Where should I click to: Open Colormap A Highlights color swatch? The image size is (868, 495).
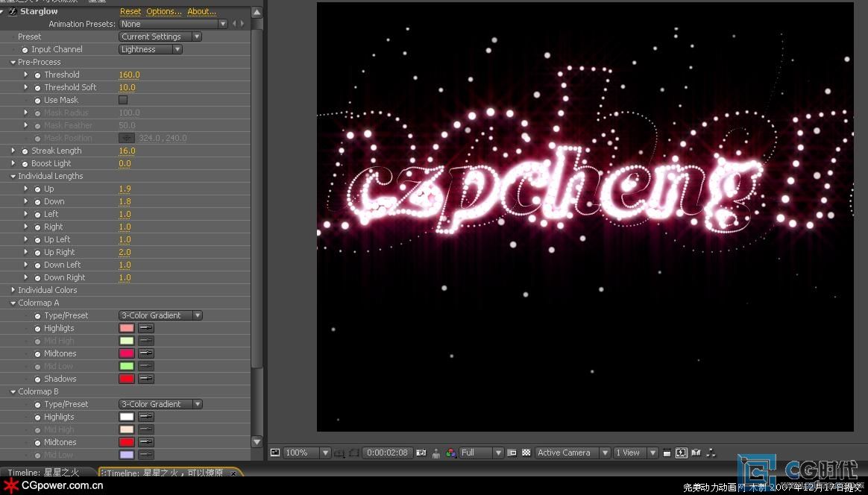[127, 328]
